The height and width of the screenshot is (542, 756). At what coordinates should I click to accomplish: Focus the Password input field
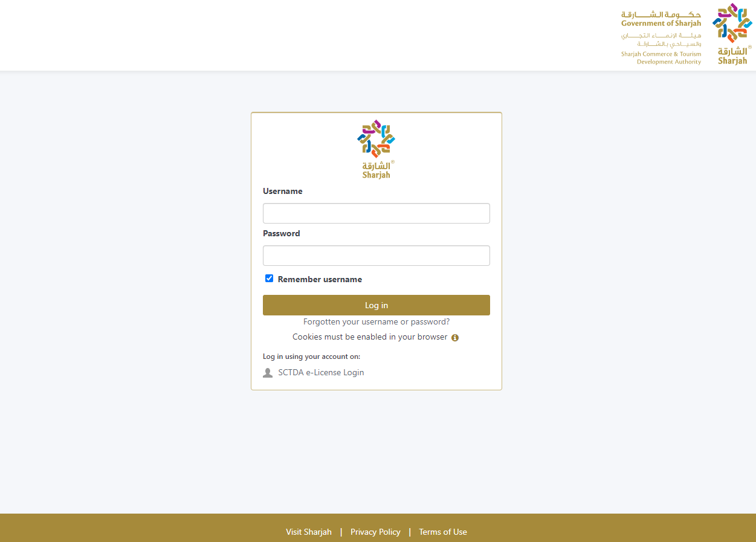click(376, 256)
